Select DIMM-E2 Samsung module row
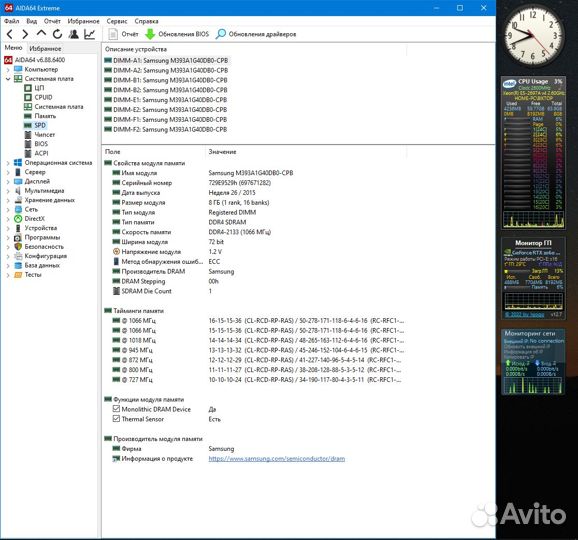The image size is (578, 540). pos(166,110)
